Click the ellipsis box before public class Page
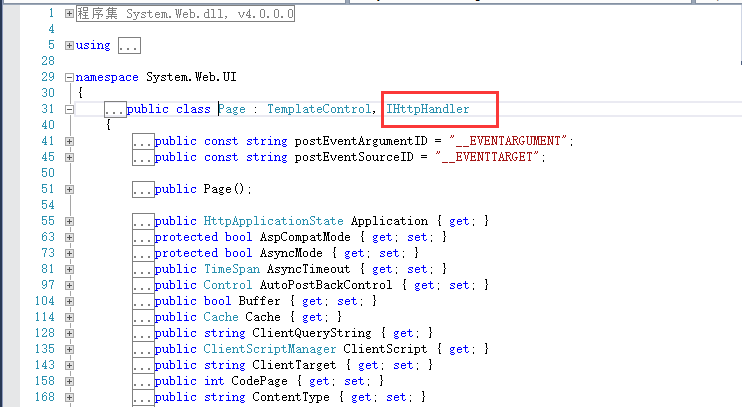742x407 pixels. point(115,109)
